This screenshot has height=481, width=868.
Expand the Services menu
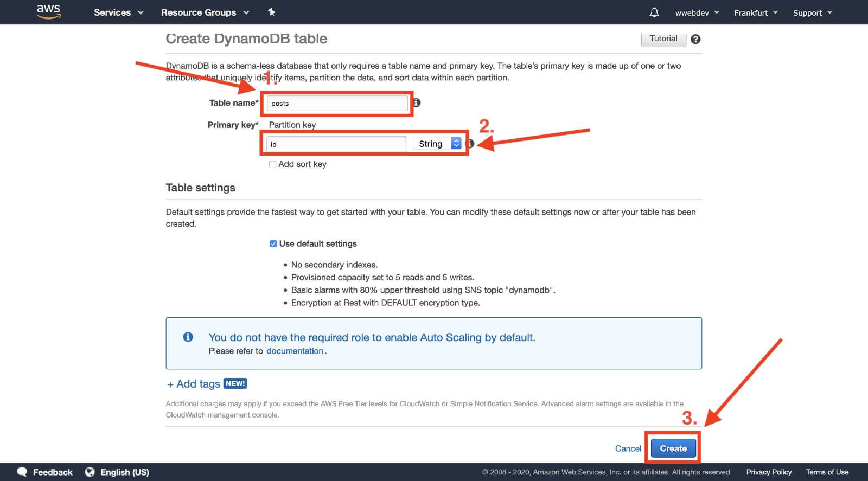[118, 12]
